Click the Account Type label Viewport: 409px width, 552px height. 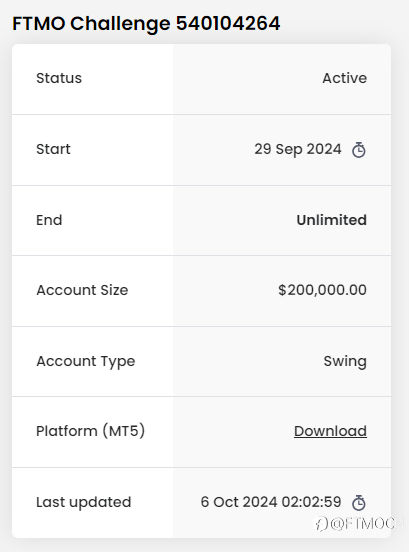pyautogui.click(x=86, y=362)
